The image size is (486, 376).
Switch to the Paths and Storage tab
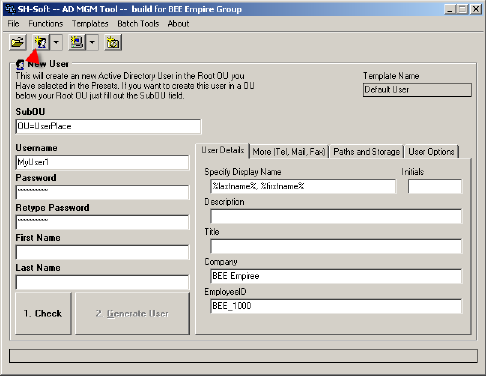pyautogui.click(x=367, y=152)
